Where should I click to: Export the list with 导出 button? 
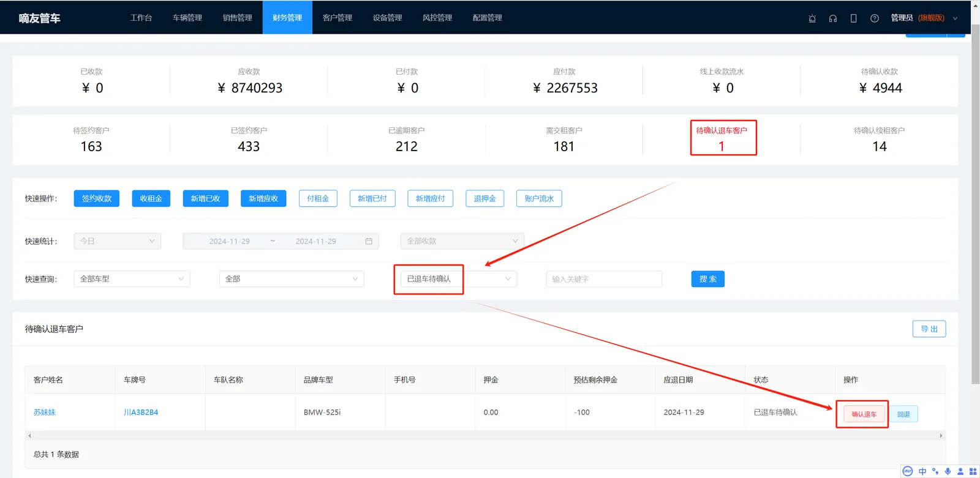[929, 329]
